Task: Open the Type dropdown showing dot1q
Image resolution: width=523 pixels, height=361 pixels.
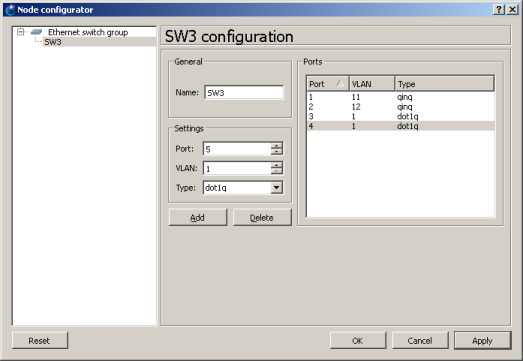Action: [x=277, y=188]
